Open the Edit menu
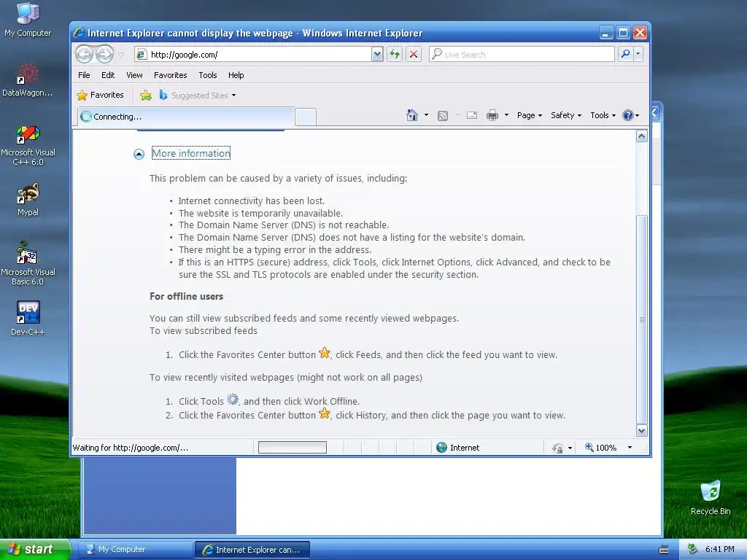Viewport: 747px width, 560px height. pos(108,75)
